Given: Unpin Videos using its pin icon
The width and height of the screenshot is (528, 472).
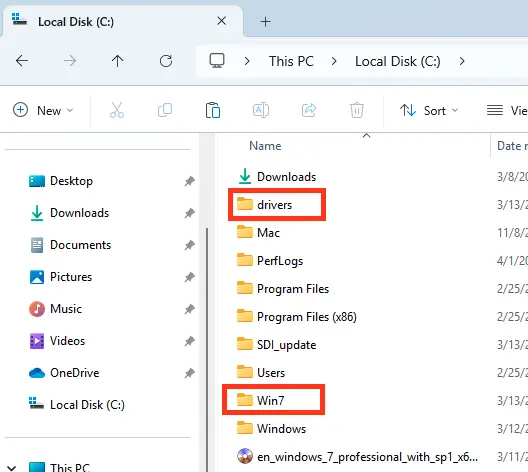Looking at the screenshot, I should click(190, 341).
